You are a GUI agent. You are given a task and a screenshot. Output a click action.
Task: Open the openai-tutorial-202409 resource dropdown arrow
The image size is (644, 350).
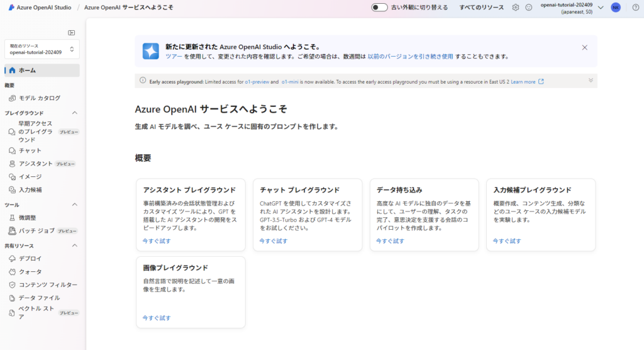click(601, 8)
